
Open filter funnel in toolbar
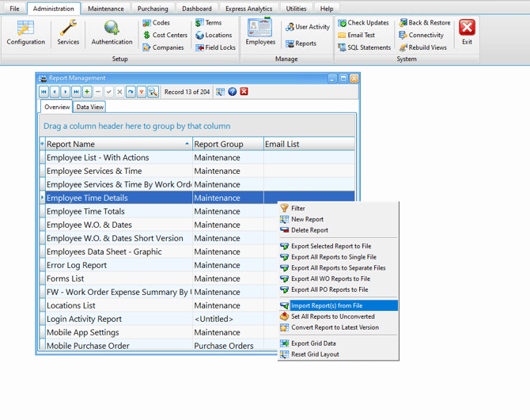click(x=142, y=92)
